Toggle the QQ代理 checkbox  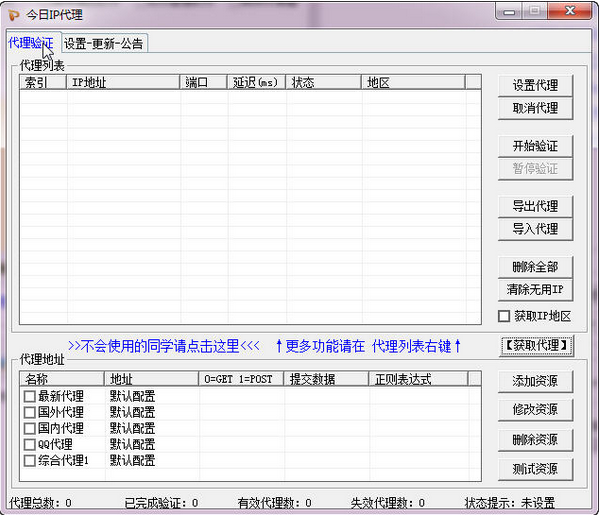point(30,444)
